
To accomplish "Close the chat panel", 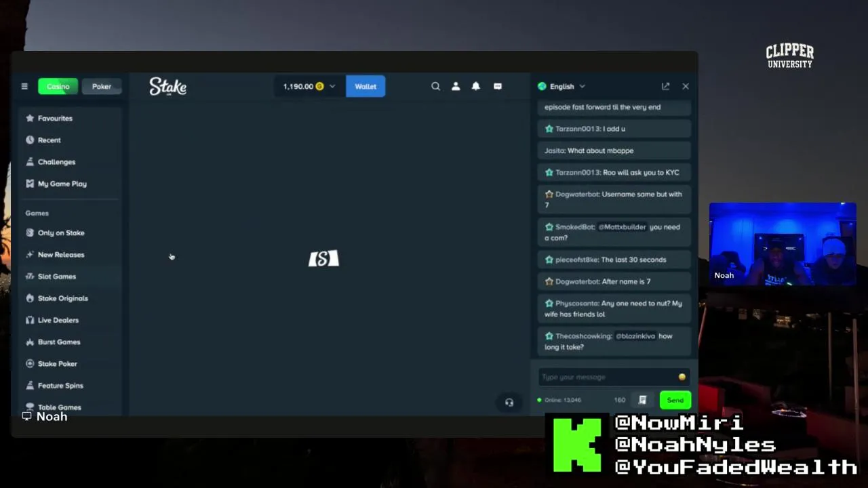I will pos(686,86).
